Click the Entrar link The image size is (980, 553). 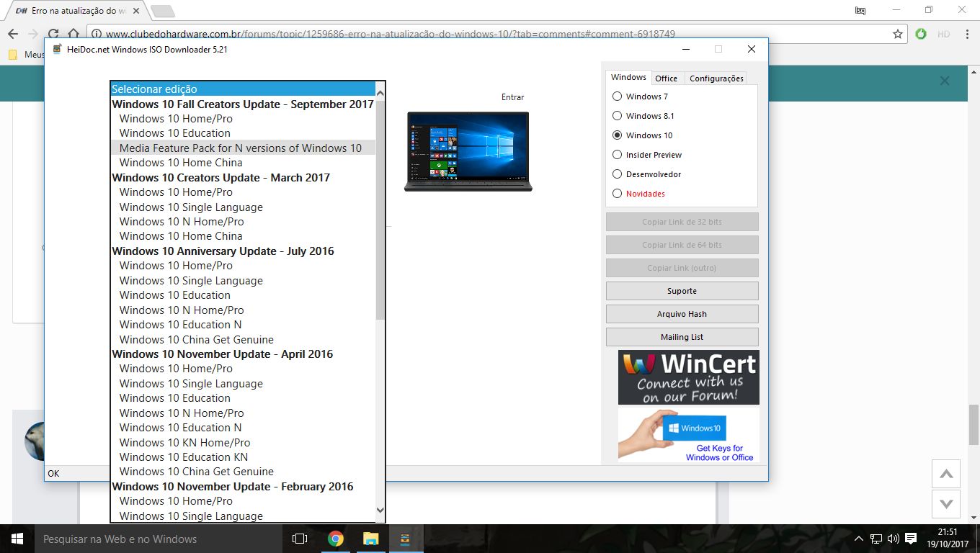pos(513,97)
